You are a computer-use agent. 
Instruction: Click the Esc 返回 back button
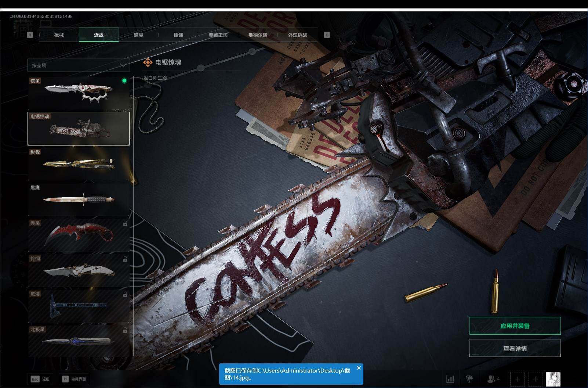point(40,379)
